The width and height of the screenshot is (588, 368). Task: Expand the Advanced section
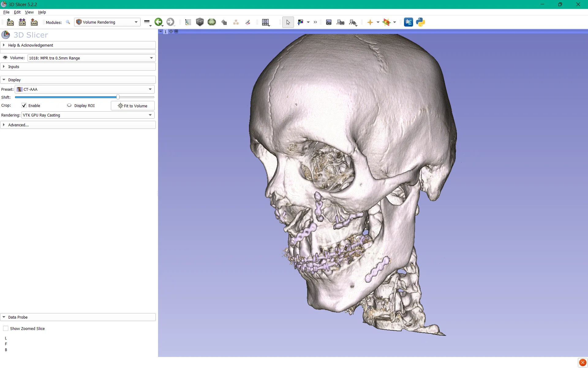click(18, 125)
